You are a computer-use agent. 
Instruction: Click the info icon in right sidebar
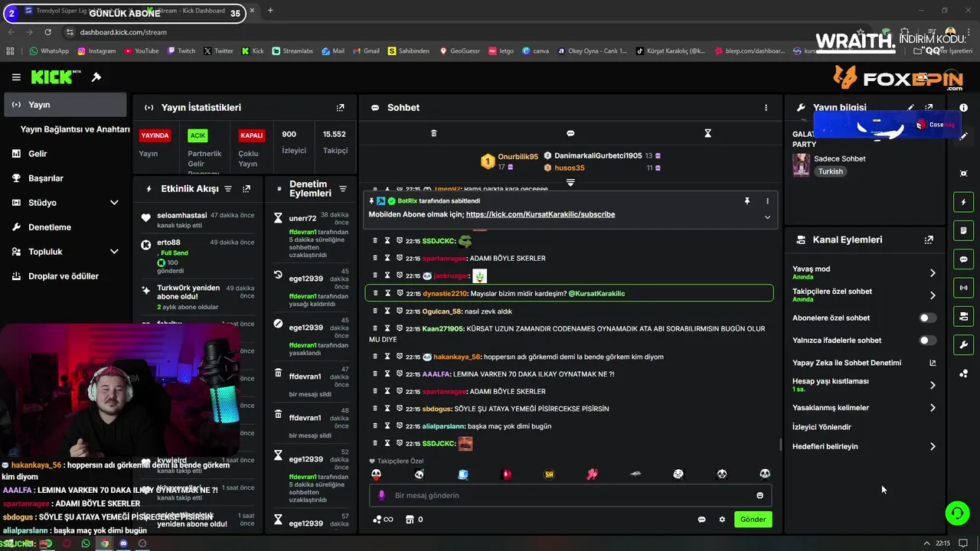click(964, 108)
